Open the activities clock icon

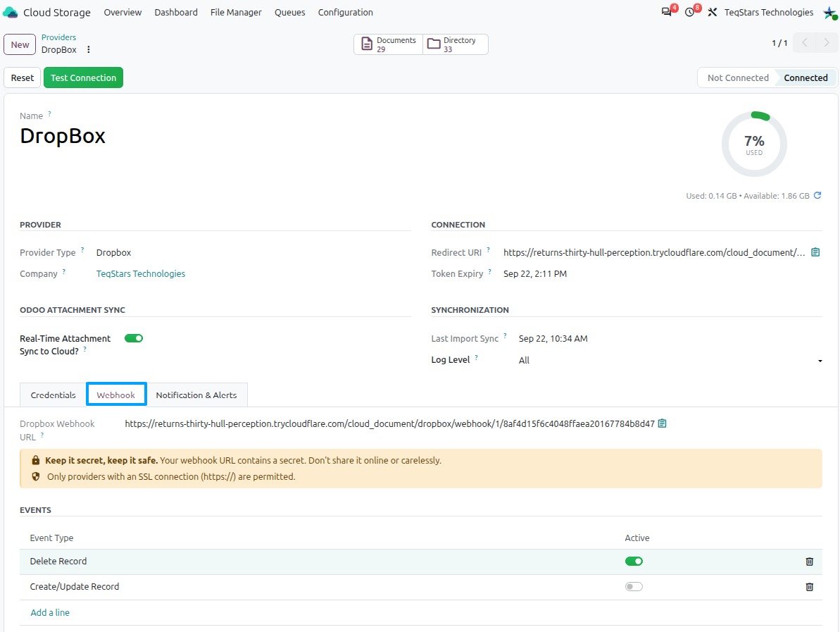coord(689,12)
